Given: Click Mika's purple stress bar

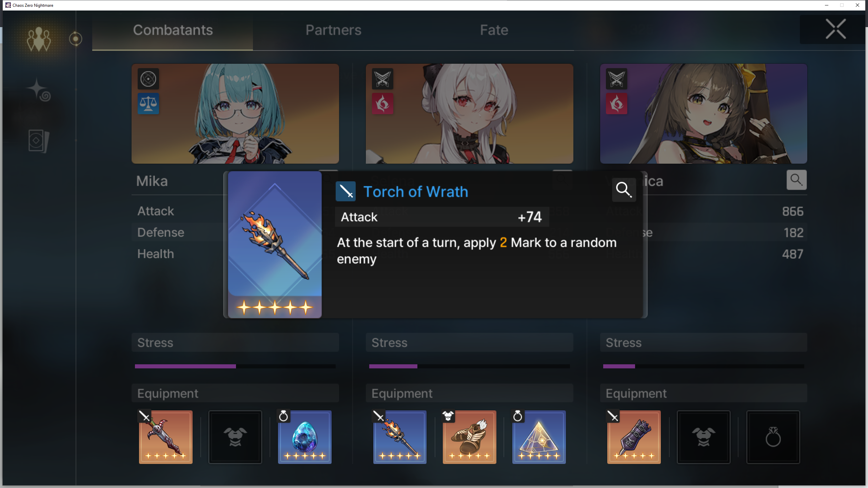Looking at the screenshot, I should [185, 366].
